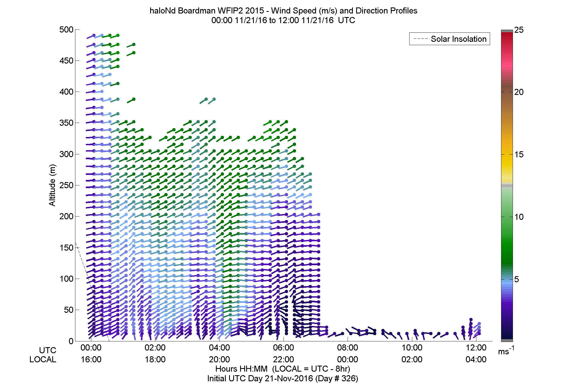Viewport: 577px width, 392px height.
Task: Click the colorbar 10 tick label
Action: click(519, 217)
